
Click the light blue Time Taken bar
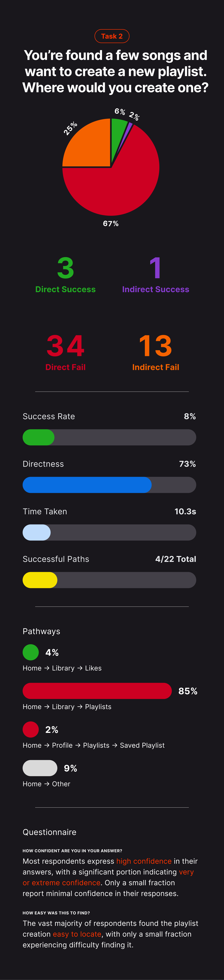click(x=36, y=532)
